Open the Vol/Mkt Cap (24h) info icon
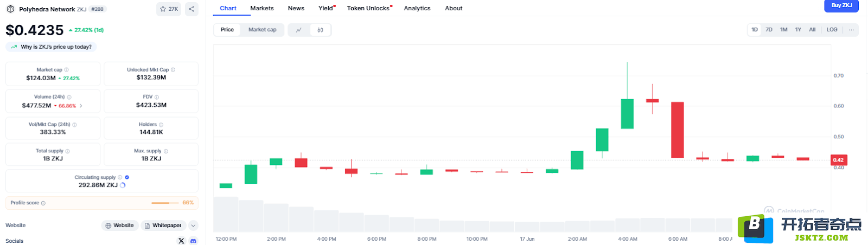 [74, 125]
